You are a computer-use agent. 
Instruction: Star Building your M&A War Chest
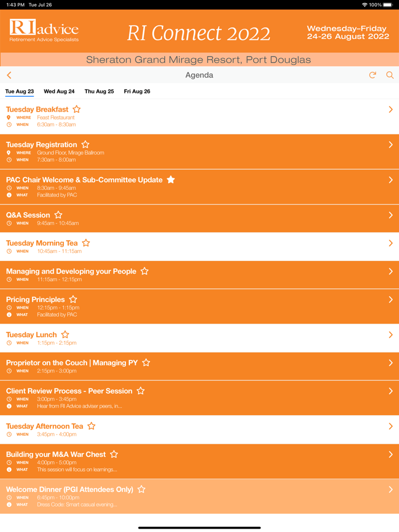(x=114, y=455)
